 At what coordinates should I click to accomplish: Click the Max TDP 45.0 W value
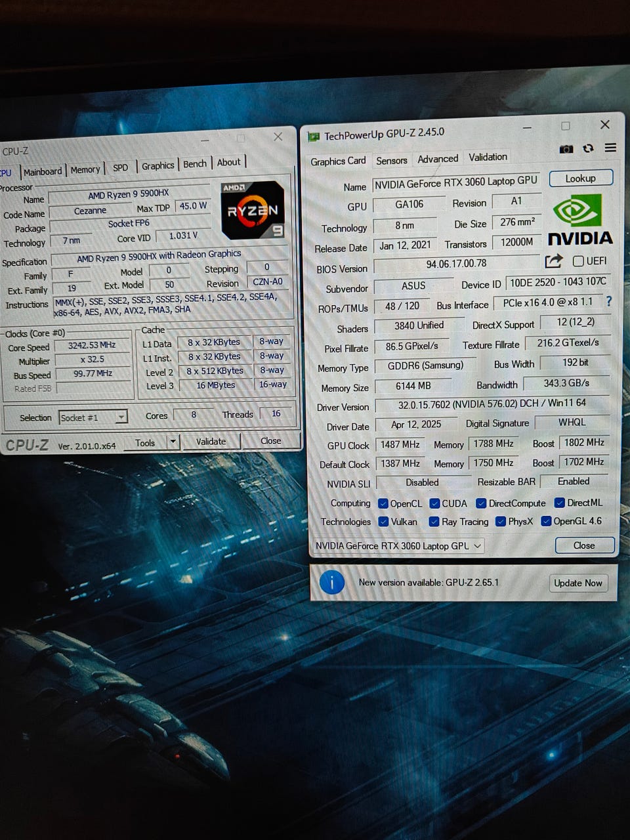pos(193,206)
